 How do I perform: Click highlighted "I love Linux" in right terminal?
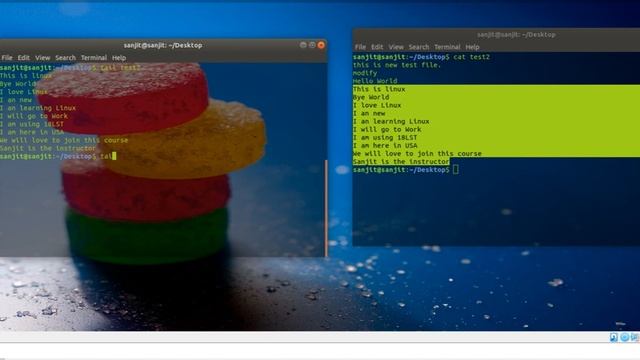(377, 105)
